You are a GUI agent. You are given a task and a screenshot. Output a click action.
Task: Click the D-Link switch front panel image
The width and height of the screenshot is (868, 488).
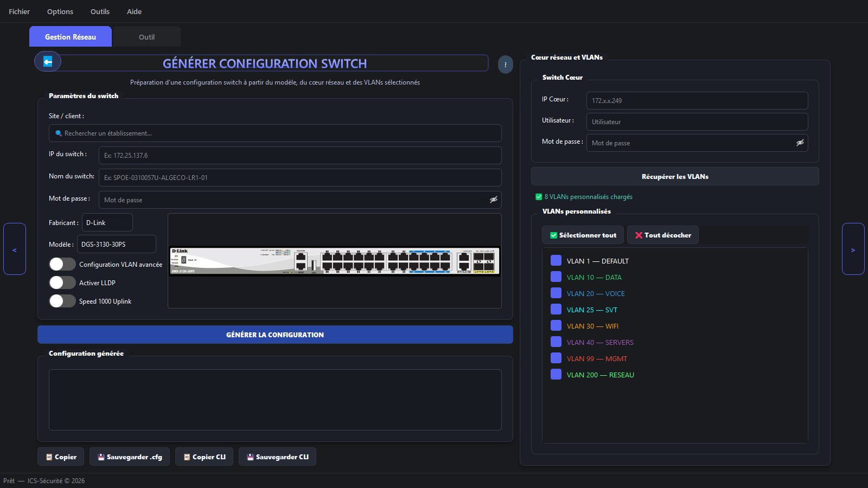[335, 261]
